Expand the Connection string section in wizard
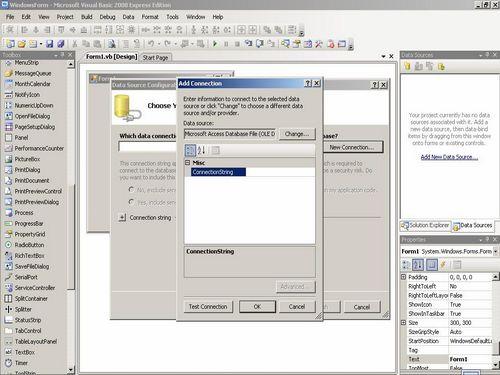This screenshot has height=375, width=500. point(122,217)
